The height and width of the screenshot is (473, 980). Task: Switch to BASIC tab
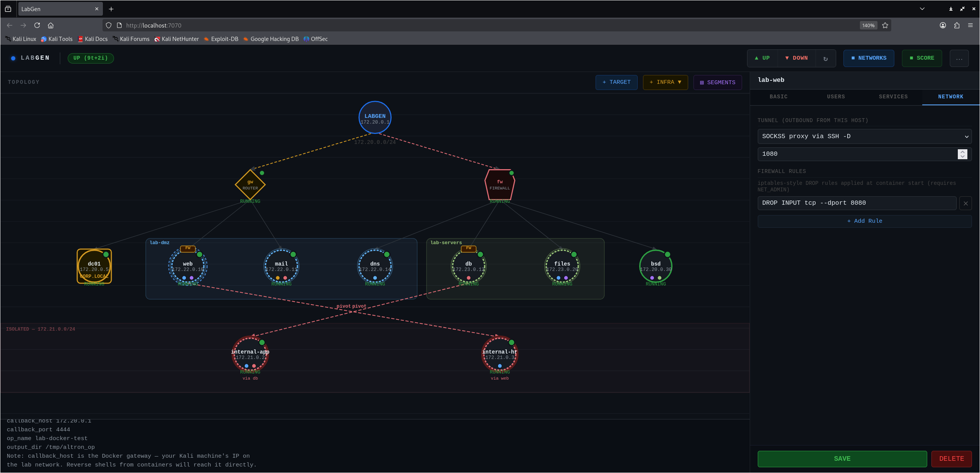tap(778, 97)
